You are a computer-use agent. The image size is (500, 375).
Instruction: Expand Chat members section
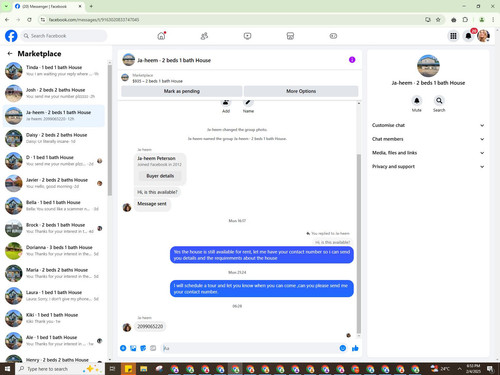(x=428, y=139)
